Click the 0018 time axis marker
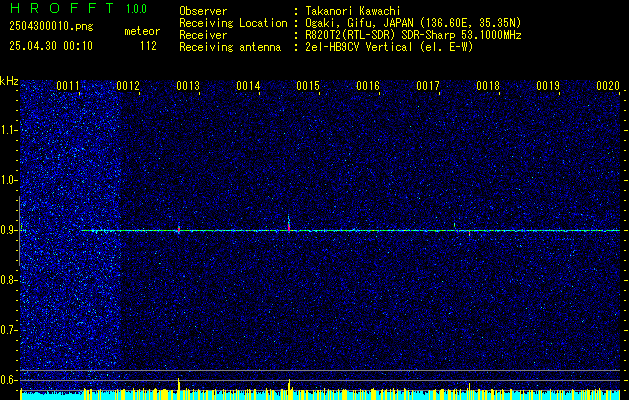 (488, 86)
